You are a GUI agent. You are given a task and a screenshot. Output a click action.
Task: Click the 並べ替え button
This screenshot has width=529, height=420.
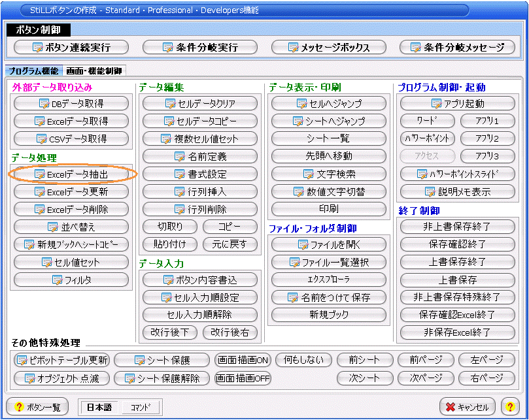pyautogui.click(x=71, y=227)
